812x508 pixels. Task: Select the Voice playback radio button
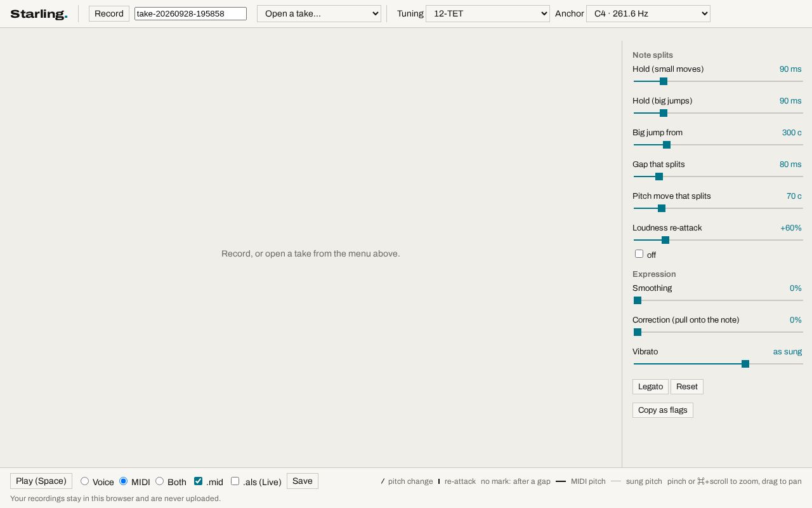tap(84, 481)
